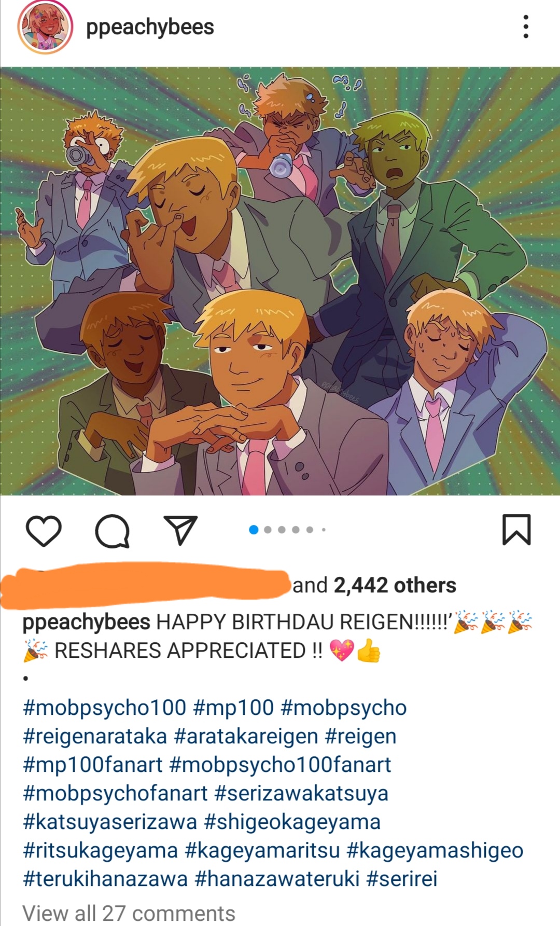
Task: Tap the paper plane share icon
Action: point(180,530)
